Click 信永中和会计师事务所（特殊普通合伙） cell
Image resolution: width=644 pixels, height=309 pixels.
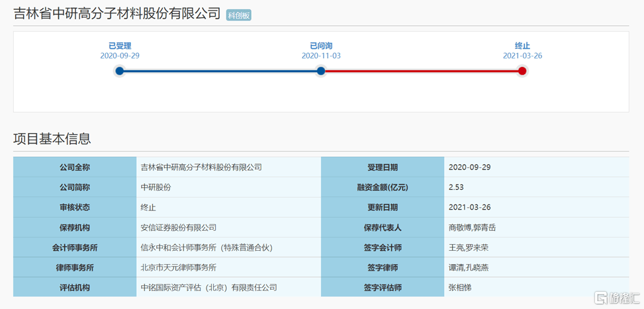[228, 247]
